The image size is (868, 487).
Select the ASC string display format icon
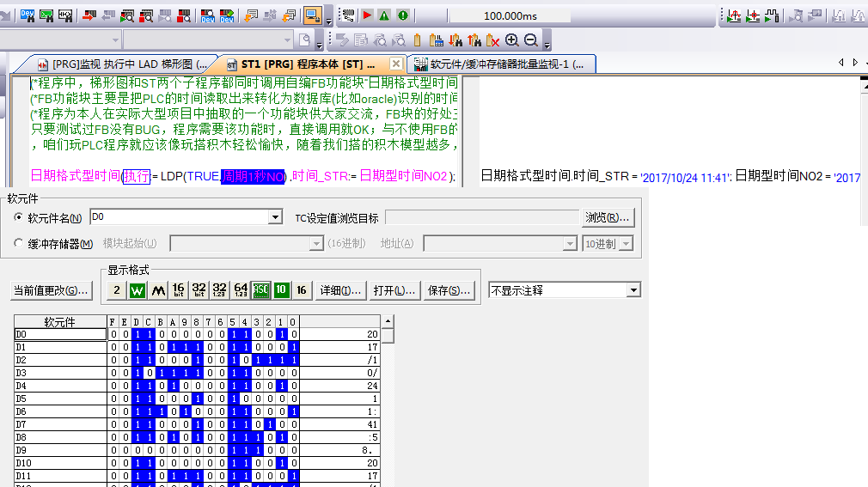point(261,290)
